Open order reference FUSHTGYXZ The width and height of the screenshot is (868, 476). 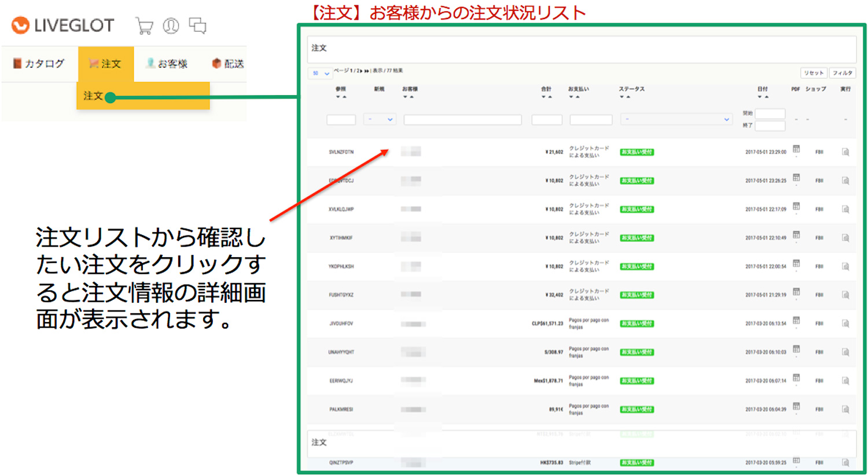(x=341, y=295)
